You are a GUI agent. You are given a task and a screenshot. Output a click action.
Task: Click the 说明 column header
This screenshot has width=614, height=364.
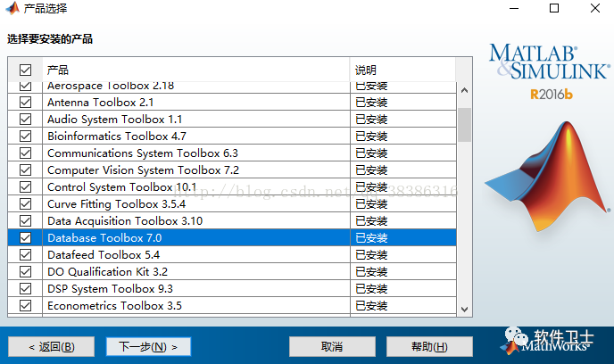tap(403, 70)
